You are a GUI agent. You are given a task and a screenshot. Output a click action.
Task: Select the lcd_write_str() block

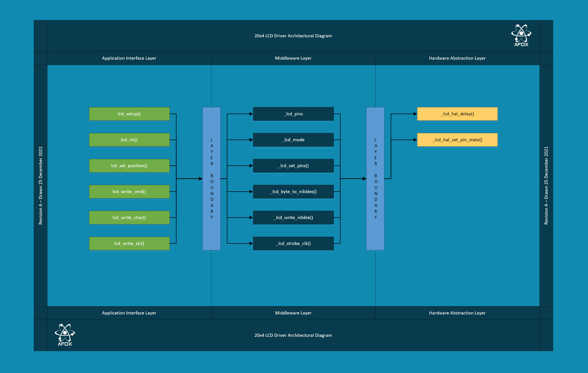click(129, 243)
